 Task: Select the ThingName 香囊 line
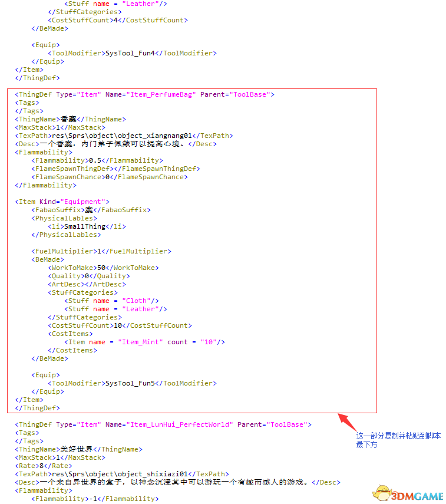tap(70, 119)
